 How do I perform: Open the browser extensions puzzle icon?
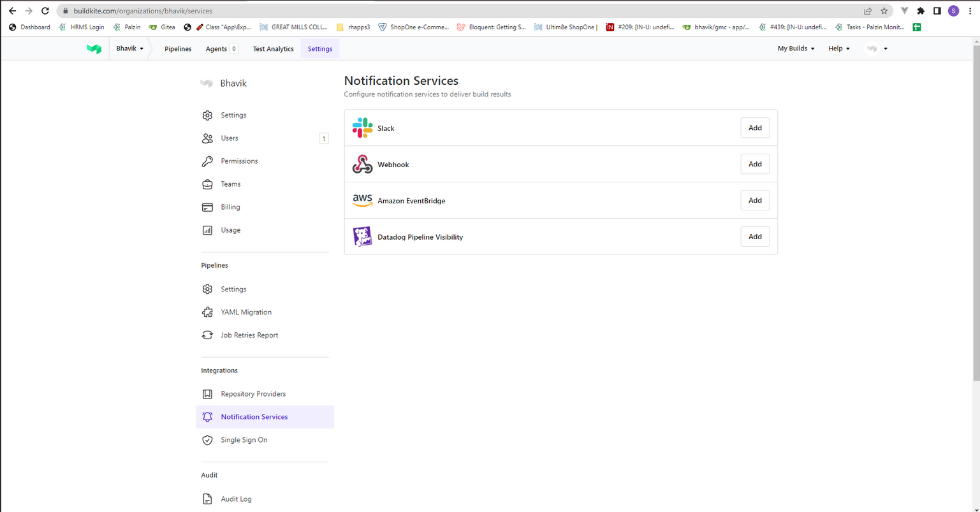(x=921, y=11)
